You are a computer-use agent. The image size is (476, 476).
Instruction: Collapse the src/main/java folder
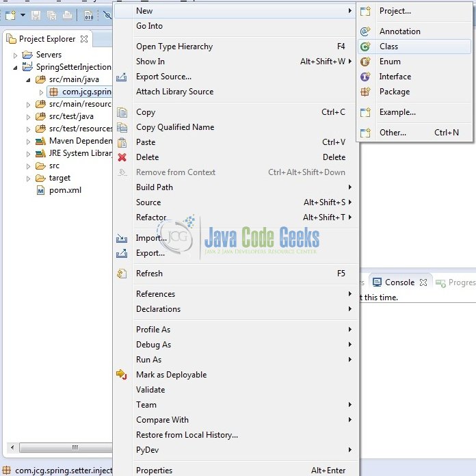28,80
